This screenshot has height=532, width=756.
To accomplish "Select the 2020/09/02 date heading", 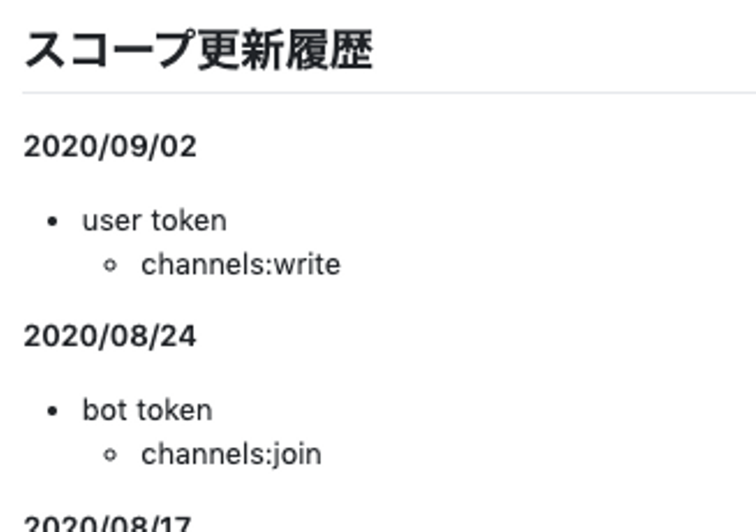I will tap(110, 146).
